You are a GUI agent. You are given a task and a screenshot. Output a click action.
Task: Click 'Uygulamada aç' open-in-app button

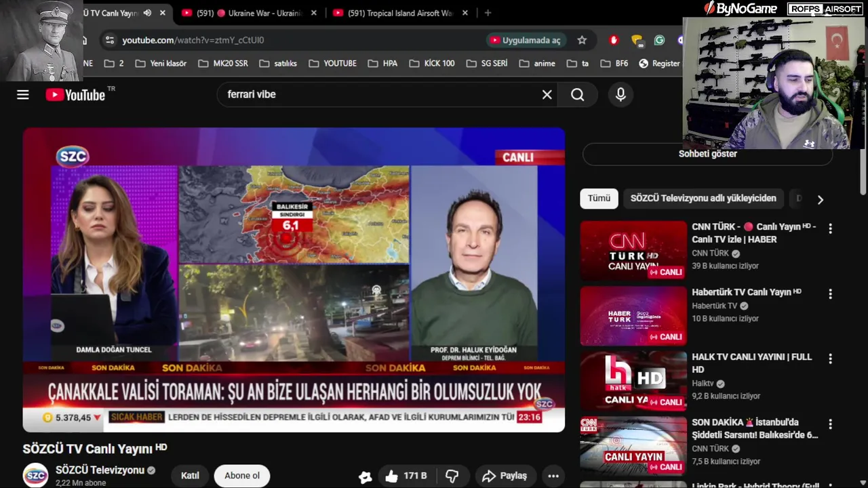tap(526, 40)
